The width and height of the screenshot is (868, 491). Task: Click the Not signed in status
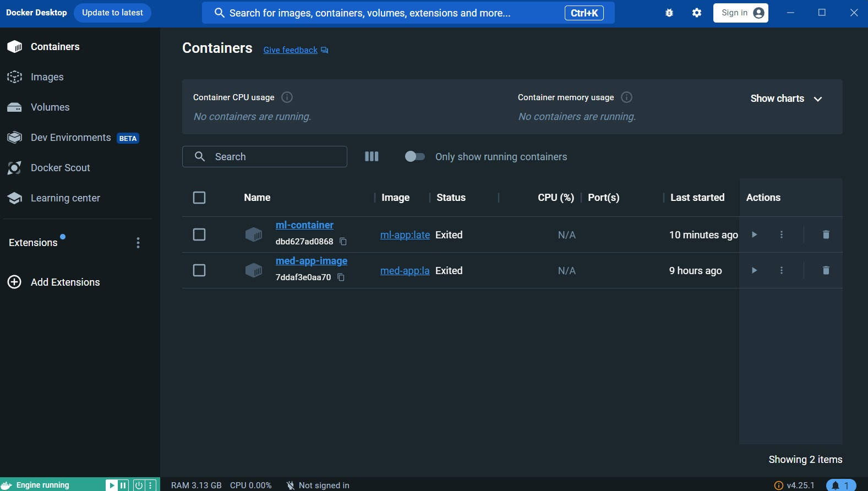tap(318, 485)
